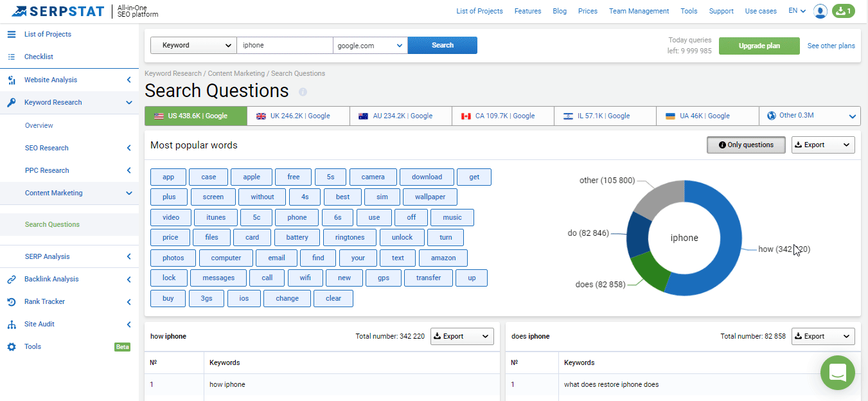Screen dimensions: 868x401
Task: Click 'what does restore iphone does' keyword
Action: point(611,384)
